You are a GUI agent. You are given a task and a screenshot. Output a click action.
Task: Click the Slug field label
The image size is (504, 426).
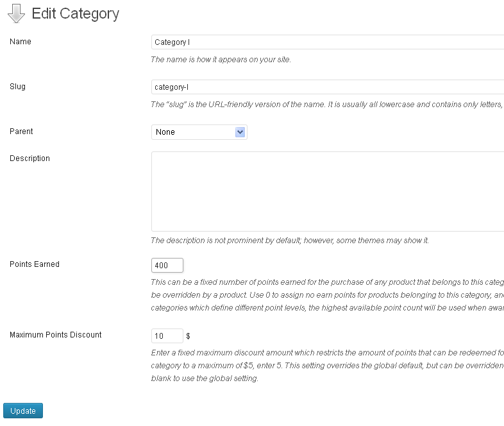18,87
